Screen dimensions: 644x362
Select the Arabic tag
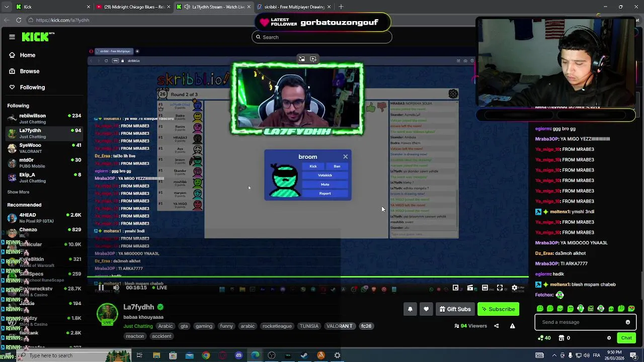click(x=166, y=326)
